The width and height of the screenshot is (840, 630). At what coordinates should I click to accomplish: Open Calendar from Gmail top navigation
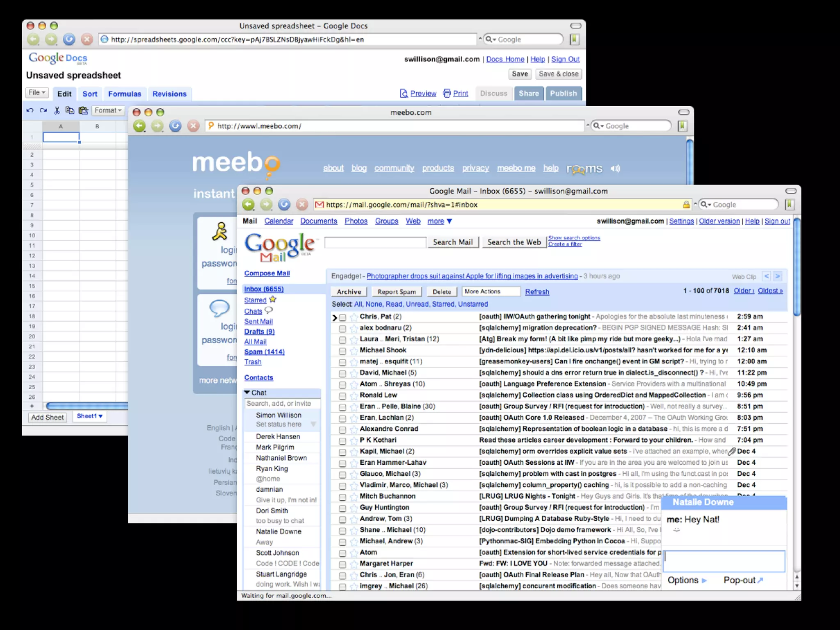coord(278,221)
